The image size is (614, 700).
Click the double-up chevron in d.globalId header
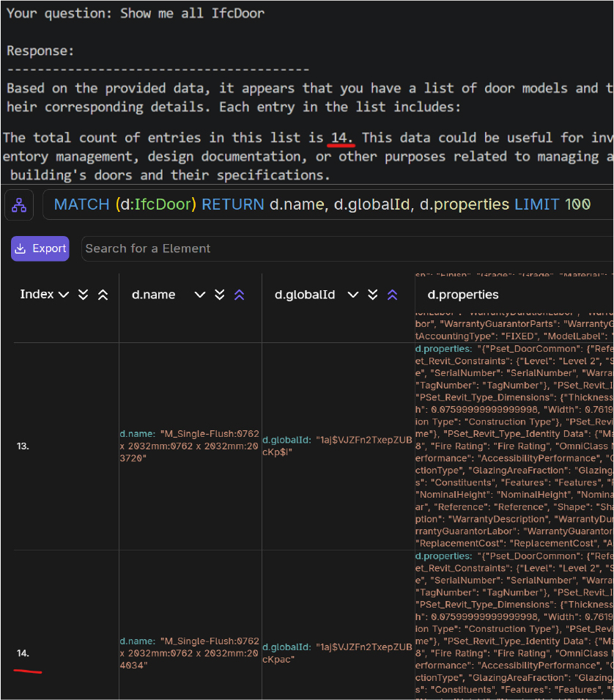393,295
